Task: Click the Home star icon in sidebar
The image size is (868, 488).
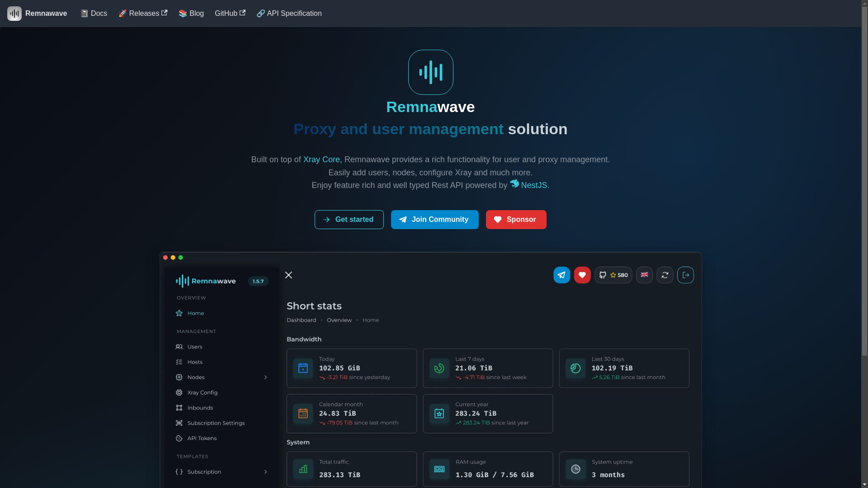Action: pyautogui.click(x=179, y=313)
